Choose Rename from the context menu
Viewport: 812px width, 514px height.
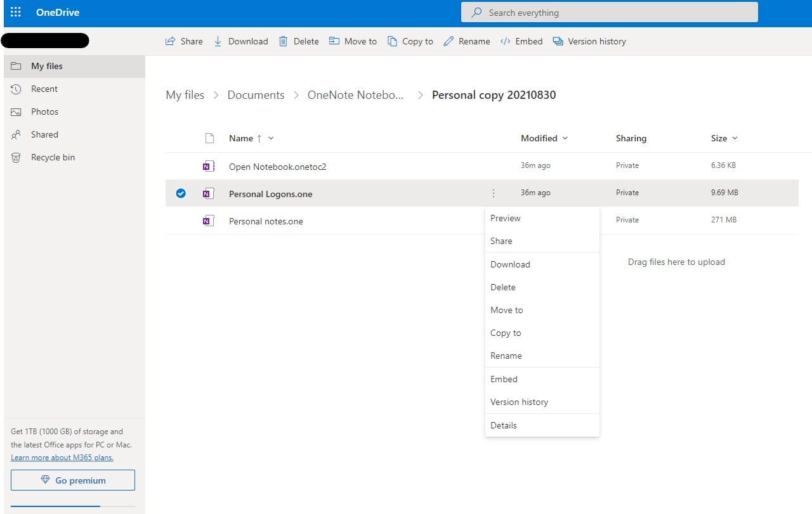(x=542, y=356)
